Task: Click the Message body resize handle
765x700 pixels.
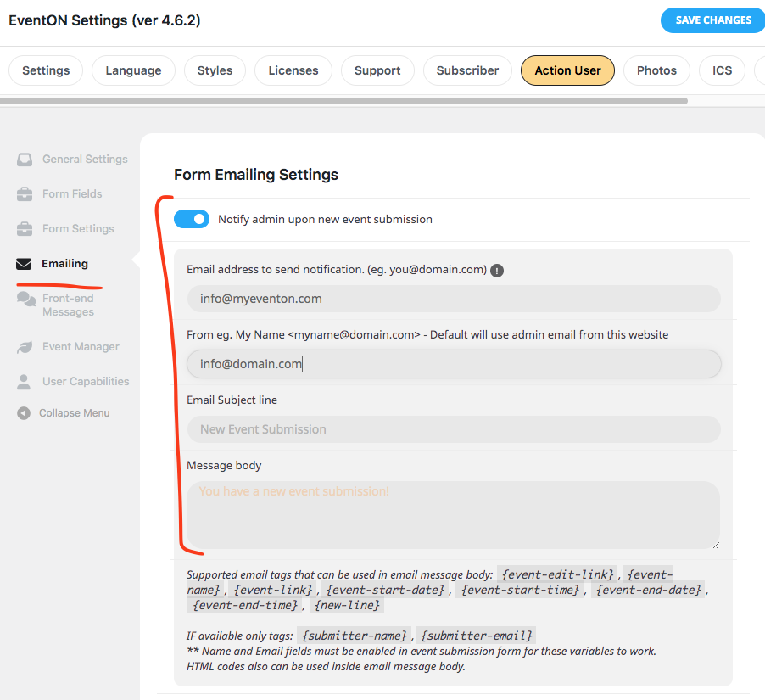Action: click(716, 545)
